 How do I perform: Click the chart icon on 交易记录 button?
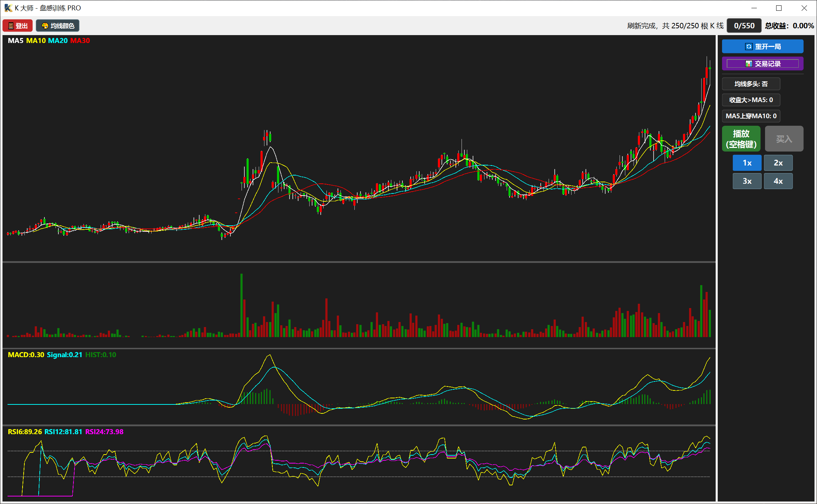[749, 64]
